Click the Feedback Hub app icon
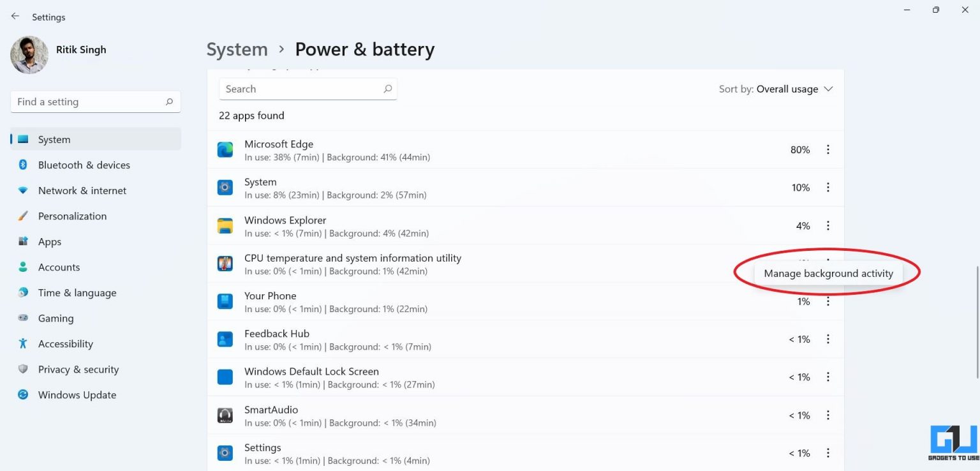 [x=225, y=338]
